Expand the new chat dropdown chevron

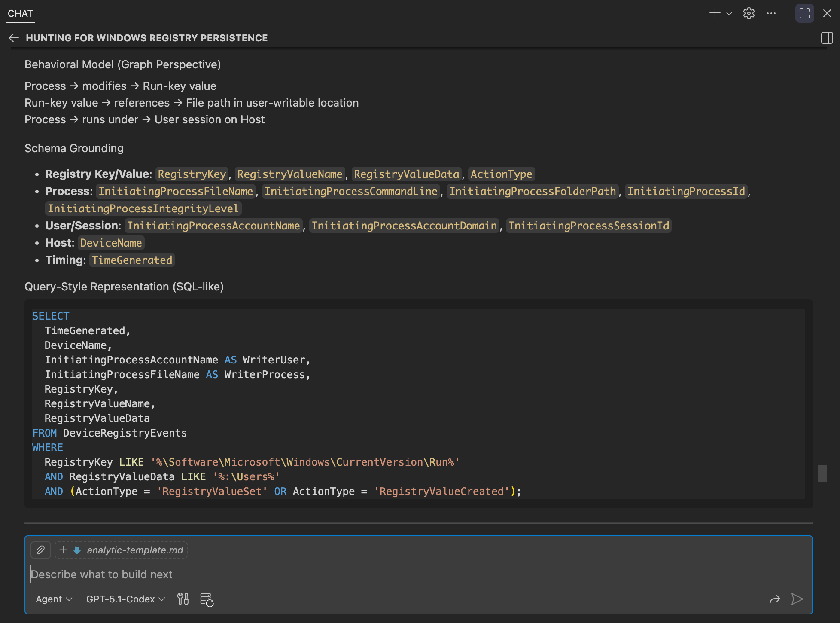(729, 14)
